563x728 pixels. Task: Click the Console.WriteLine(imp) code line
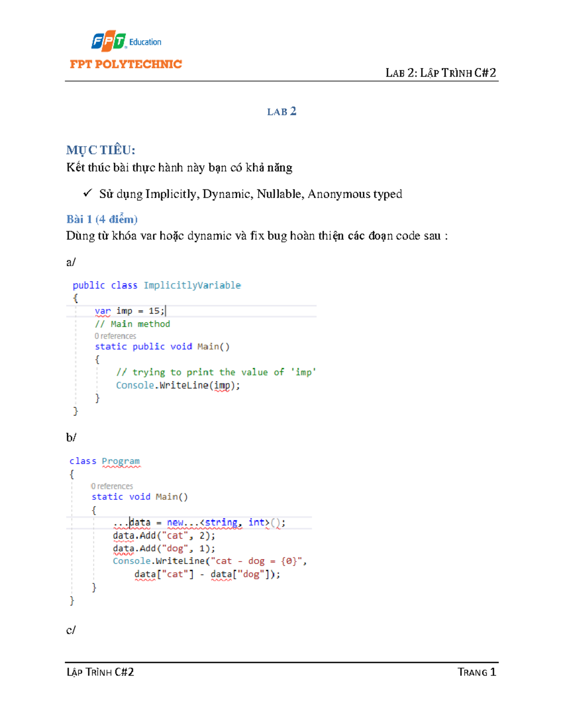click(x=178, y=385)
